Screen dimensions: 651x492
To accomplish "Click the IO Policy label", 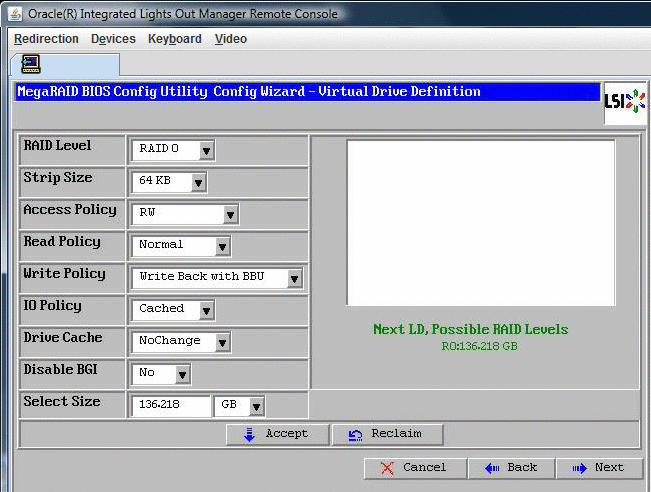I will coord(52,306).
